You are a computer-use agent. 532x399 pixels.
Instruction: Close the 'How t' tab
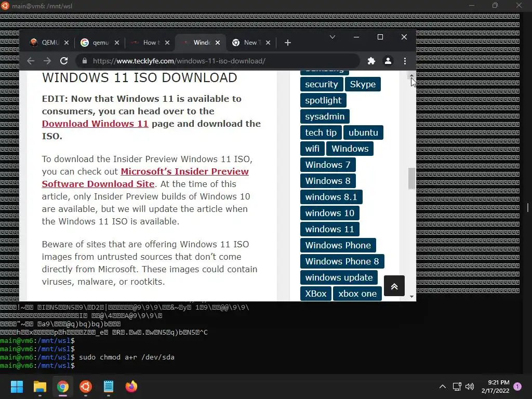click(167, 43)
